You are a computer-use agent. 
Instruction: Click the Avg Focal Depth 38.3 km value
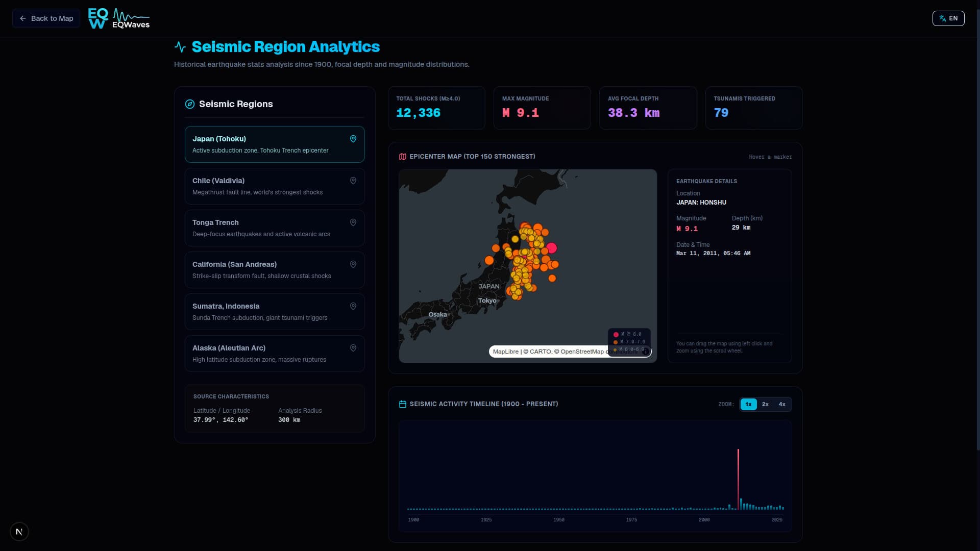633,113
